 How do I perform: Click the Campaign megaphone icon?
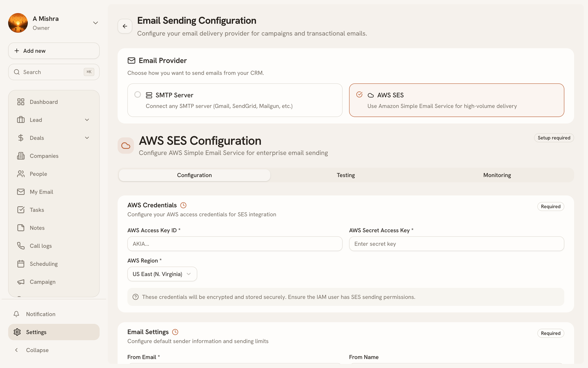pos(21,282)
